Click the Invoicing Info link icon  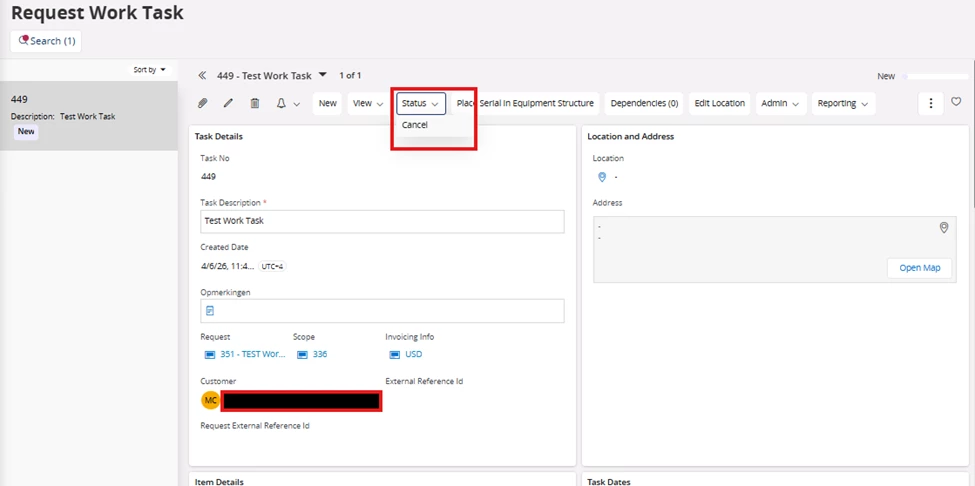tap(394, 354)
